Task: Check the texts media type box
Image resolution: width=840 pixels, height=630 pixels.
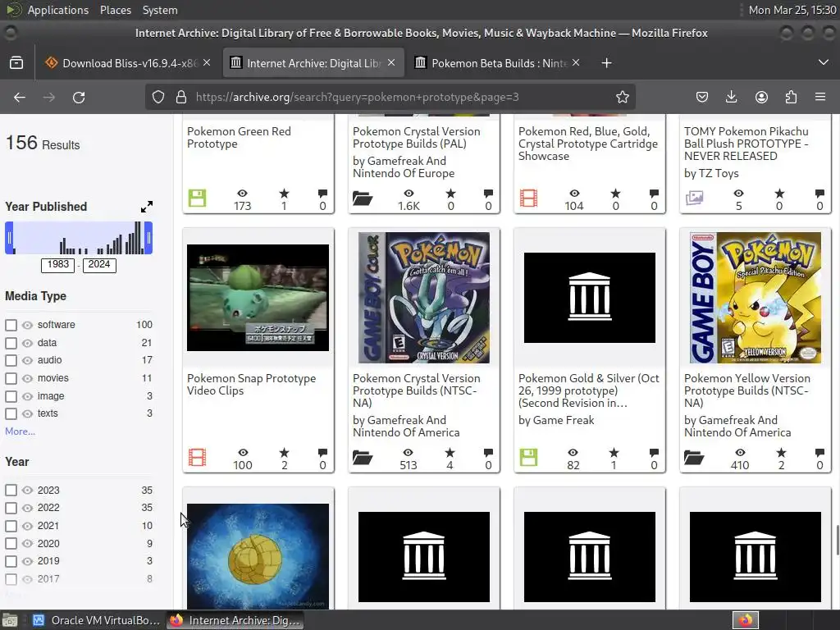Action: coord(11,413)
